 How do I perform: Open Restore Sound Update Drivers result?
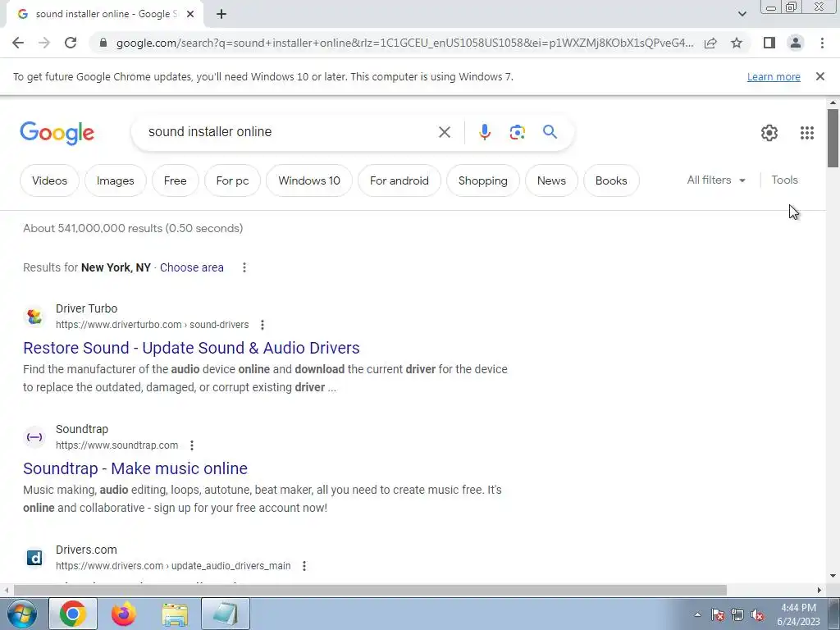(x=191, y=348)
